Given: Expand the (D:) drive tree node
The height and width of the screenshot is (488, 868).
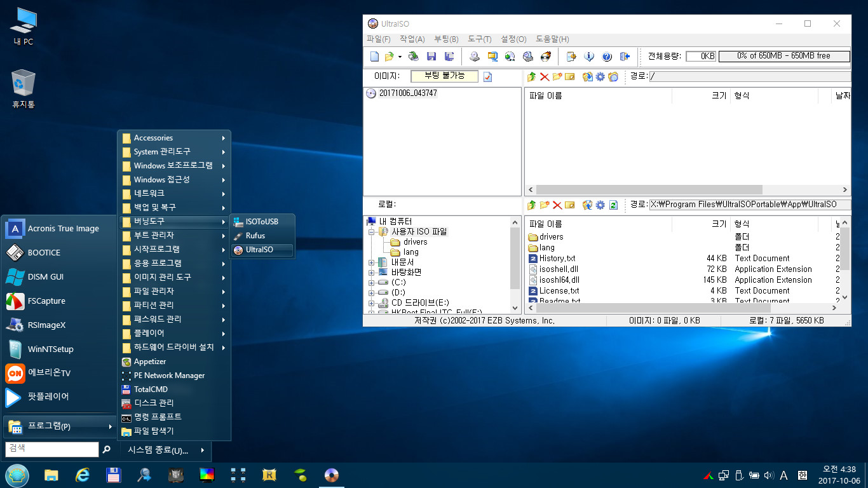Looking at the screenshot, I should (372, 292).
